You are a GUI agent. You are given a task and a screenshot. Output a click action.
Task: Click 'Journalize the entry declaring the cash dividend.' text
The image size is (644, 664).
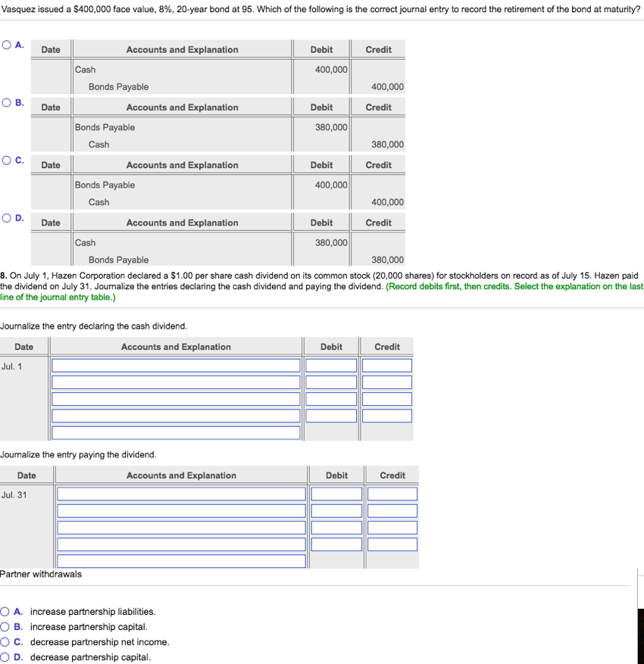94,326
